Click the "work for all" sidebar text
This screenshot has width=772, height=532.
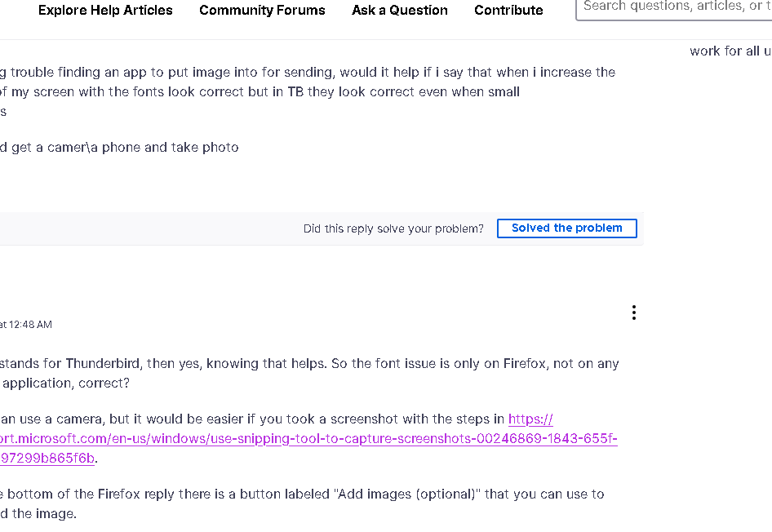tap(730, 51)
